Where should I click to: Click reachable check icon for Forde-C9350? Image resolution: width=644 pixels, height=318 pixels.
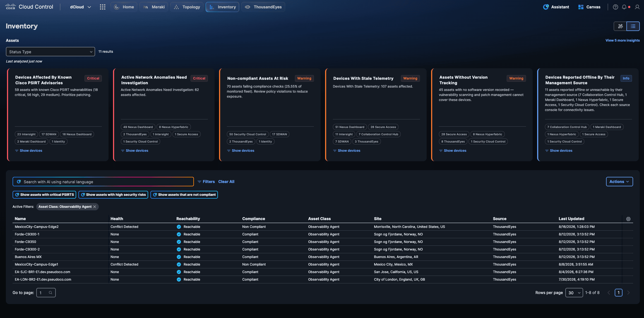coord(179,242)
